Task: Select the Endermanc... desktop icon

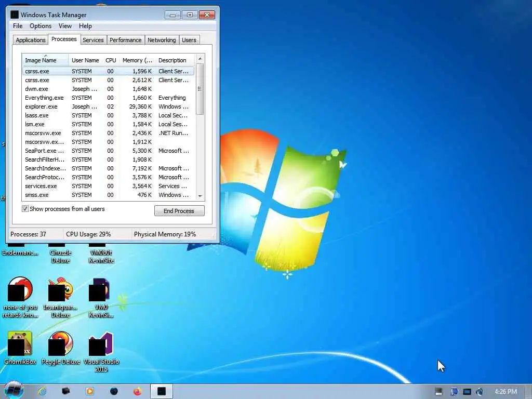Action: click(x=20, y=250)
